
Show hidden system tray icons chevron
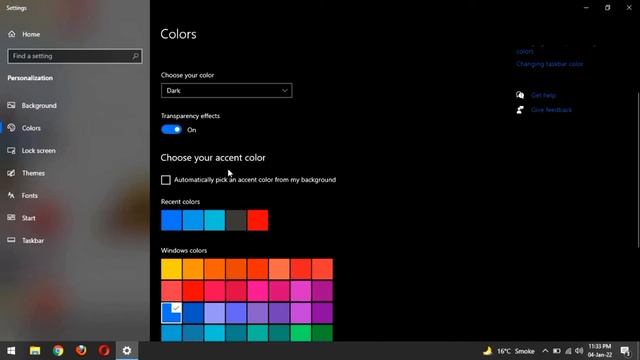tap(545, 351)
